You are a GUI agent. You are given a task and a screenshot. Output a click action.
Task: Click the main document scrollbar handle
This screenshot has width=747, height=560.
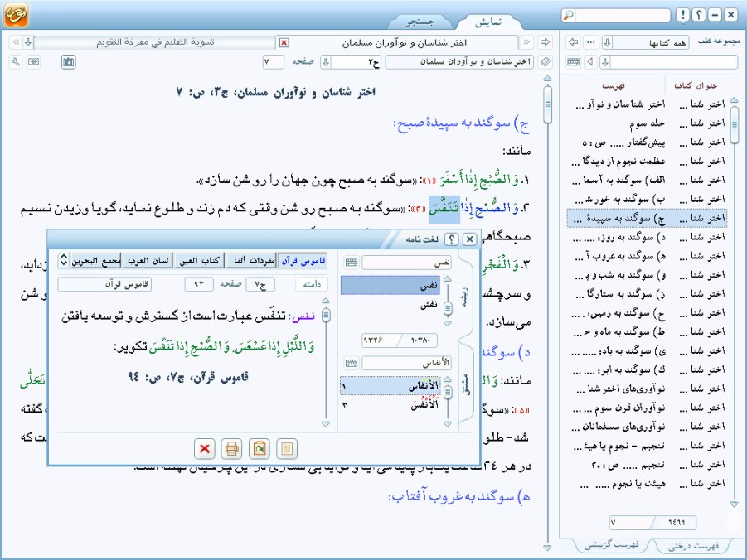tap(548, 104)
